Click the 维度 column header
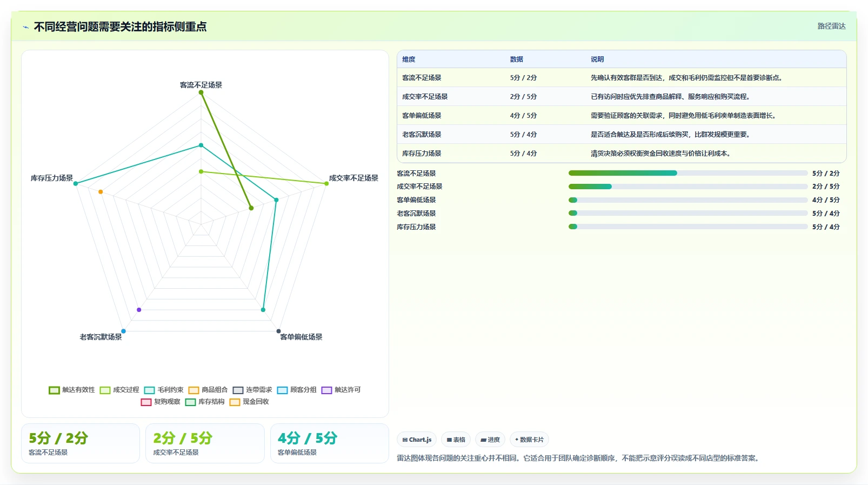This screenshot has height=485, width=868. (x=409, y=59)
